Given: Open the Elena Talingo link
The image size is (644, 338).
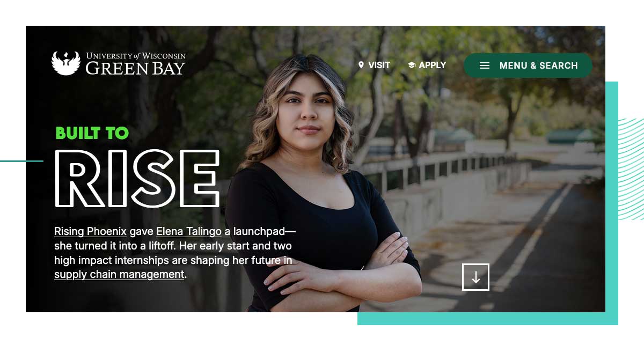Looking at the screenshot, I should click(189, 232).
